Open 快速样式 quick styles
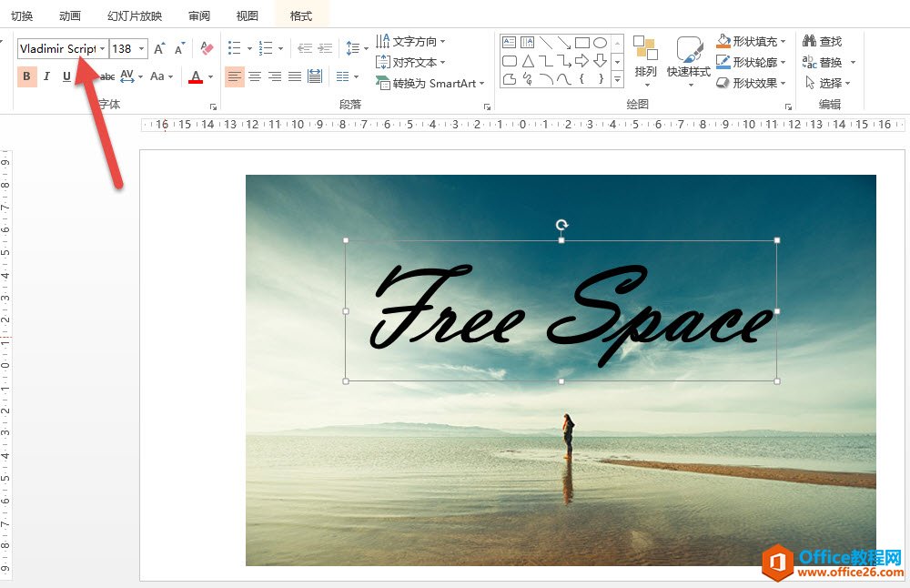This screenshot has width=910, height=588. [x=688, y=62]
